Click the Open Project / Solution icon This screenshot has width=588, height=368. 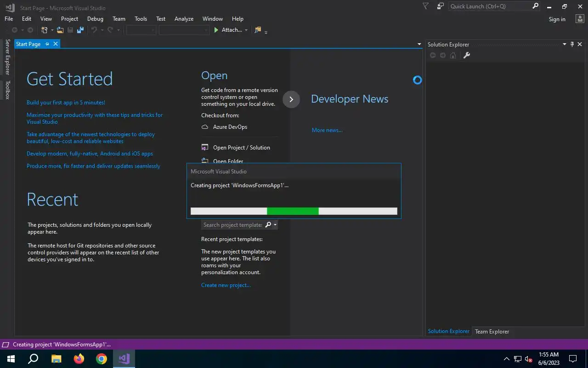click(x=205, y=148)
